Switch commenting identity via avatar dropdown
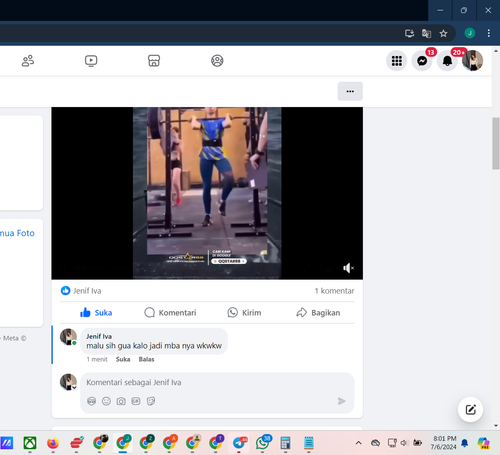The width and height of the screenshot is (500, 455). 68,382
